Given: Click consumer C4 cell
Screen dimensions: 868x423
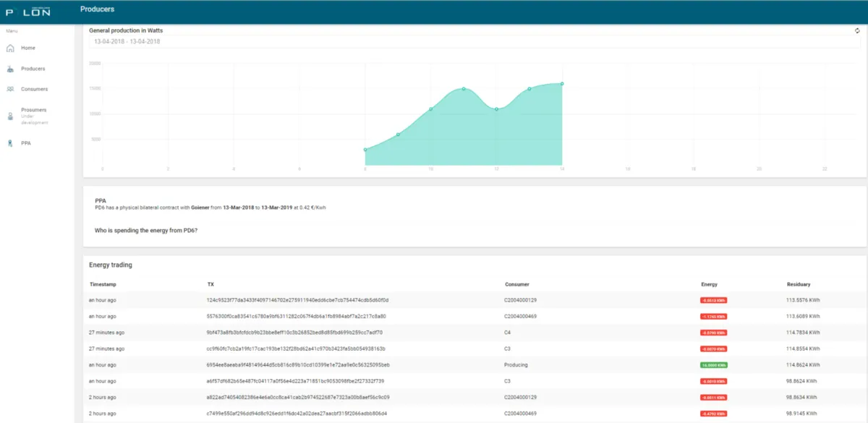Looking at the screenshot, I should (x=508, y=333).
